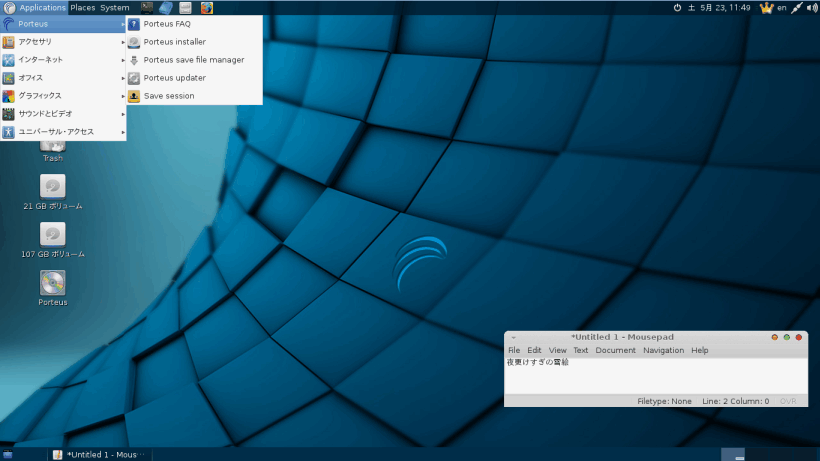Viewport: 820px width, 461px height.
Task: Open the Text menu in Mousepad
Action: click(x=580, y=350)
